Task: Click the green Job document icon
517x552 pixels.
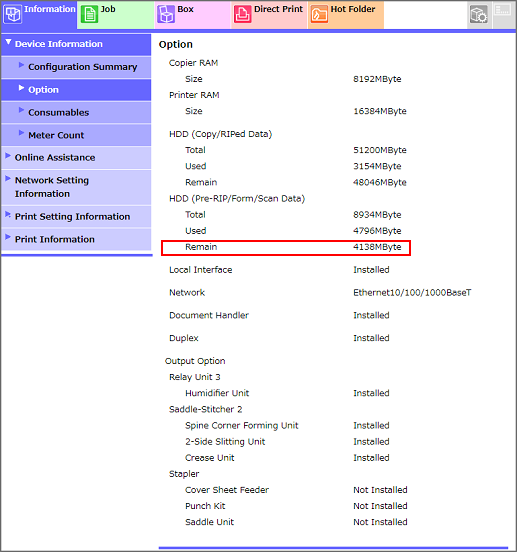Action: 89,14
